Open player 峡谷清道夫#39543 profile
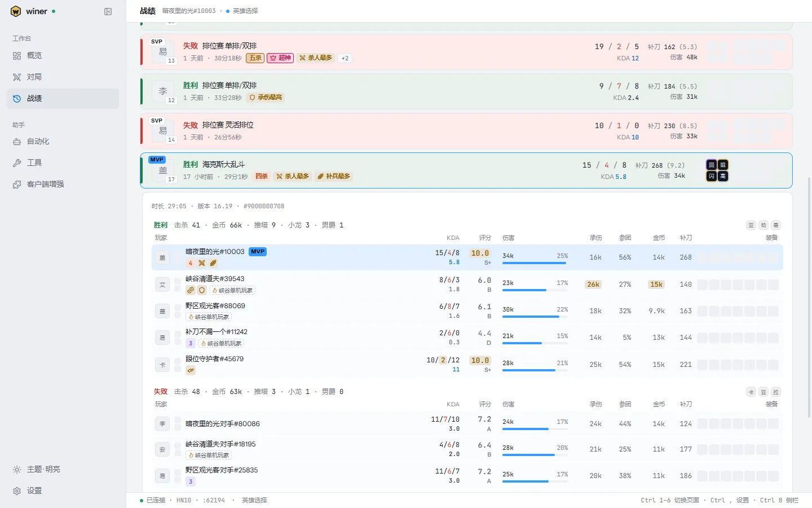The width and height of the screenshot is (812, 508). point(215,279)
